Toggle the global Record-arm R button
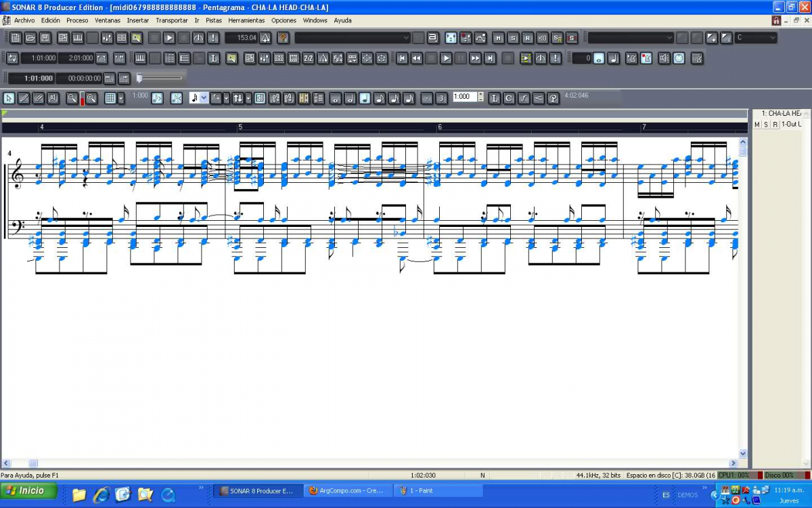812x508 pixels. coord(528,38)
